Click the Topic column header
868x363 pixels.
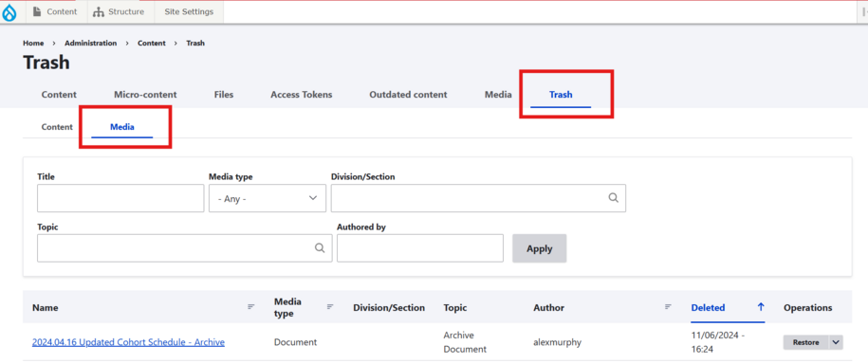[455, 308]
